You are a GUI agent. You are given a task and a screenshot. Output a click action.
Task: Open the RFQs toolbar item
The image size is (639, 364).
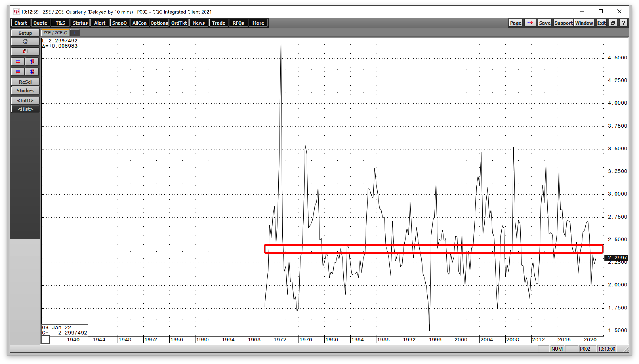[x=238, y=23]
